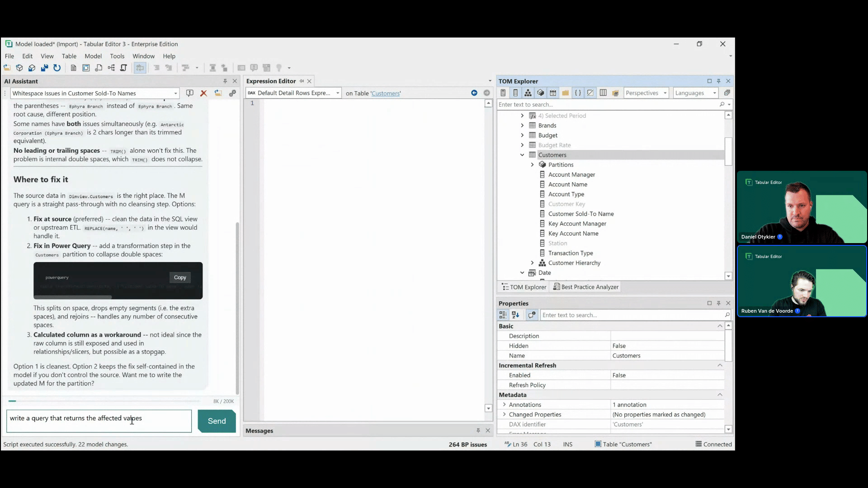Toggle curly braces icon in TOM Explorer
The height and width of the screenshot is (488, 868).
(x=578, y=93)
